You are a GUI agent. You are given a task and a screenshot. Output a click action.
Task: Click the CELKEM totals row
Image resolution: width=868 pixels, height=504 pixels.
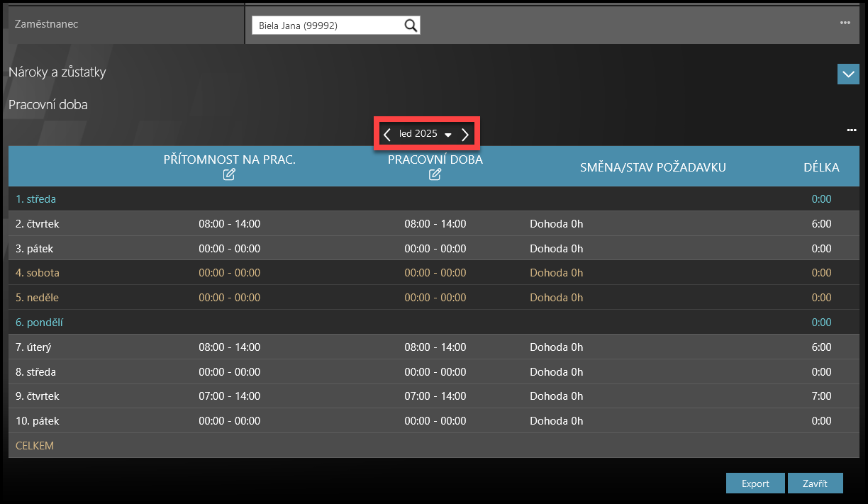point(35,446)
